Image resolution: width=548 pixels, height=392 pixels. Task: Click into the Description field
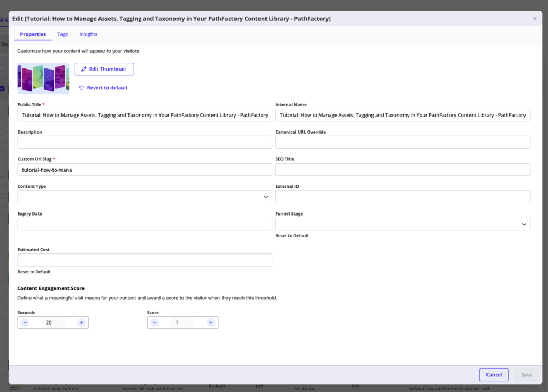pos(144,142)
